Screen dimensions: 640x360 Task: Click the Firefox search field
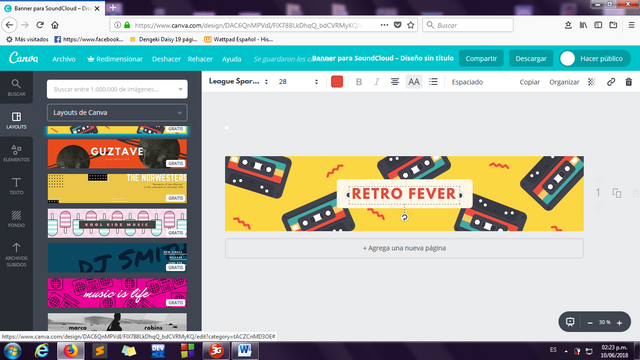click(x=468, y=25)
